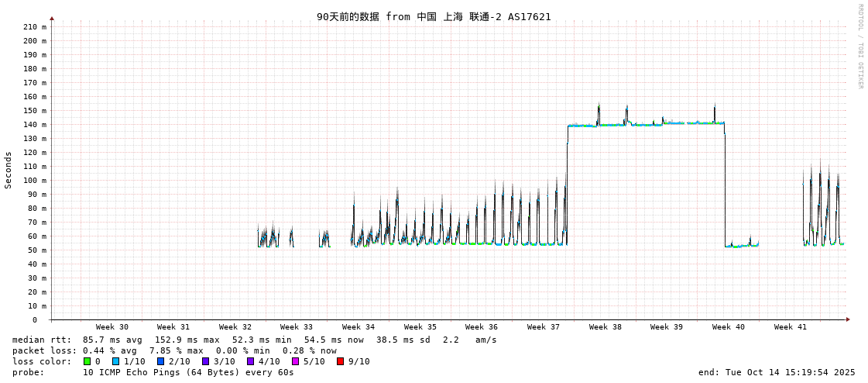Image resolution: width=868 pixels, height=383 pixels.
Task: Click the arrow at the x-axis right end
Action: (x=848, y=319)
